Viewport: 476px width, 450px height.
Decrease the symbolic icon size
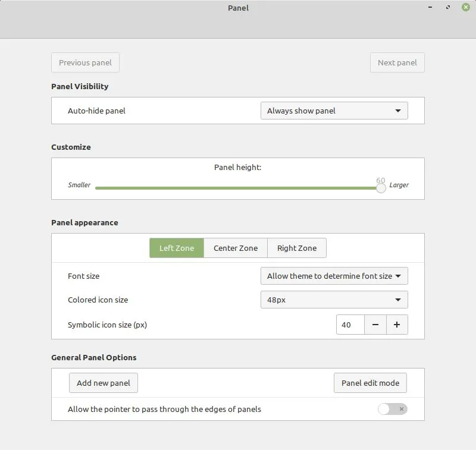375,325
